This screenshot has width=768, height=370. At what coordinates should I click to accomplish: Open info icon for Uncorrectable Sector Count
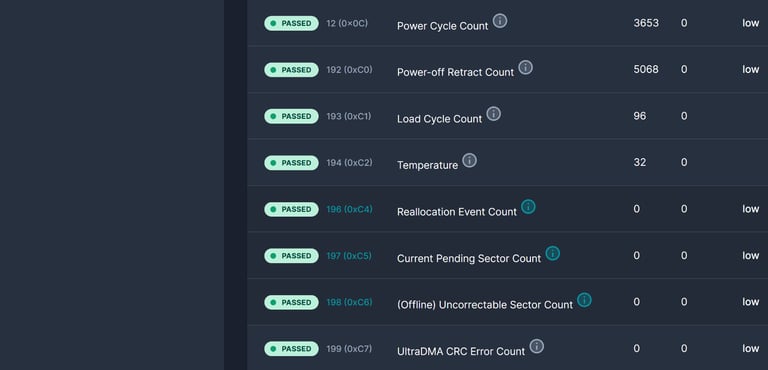[x=584, y=300]
